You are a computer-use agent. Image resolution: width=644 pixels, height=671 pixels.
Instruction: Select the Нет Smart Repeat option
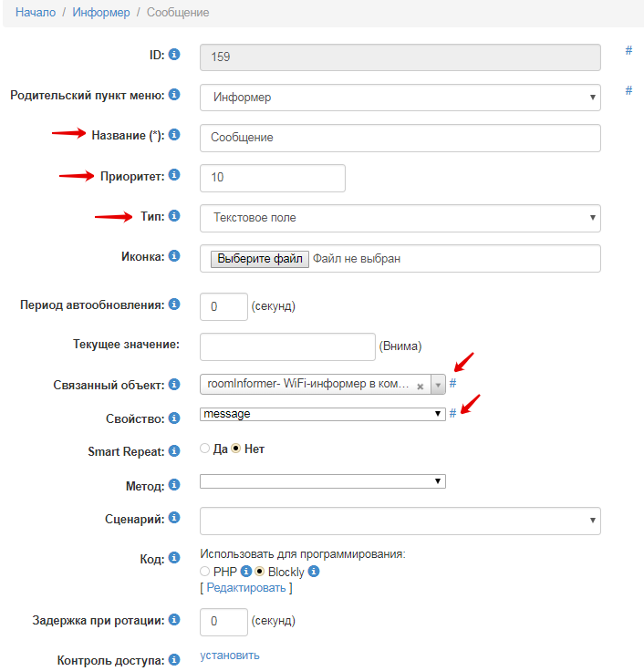(236, 448)
